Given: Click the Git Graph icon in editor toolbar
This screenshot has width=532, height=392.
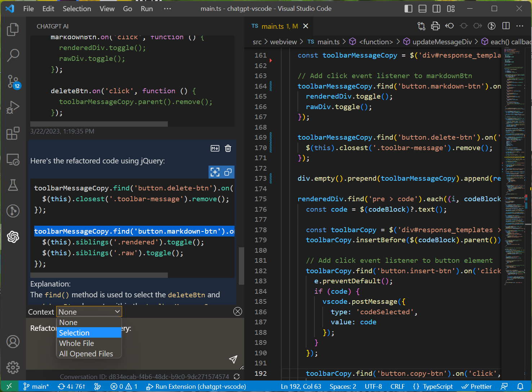Looking at the screenshot, I should [492, 26].
